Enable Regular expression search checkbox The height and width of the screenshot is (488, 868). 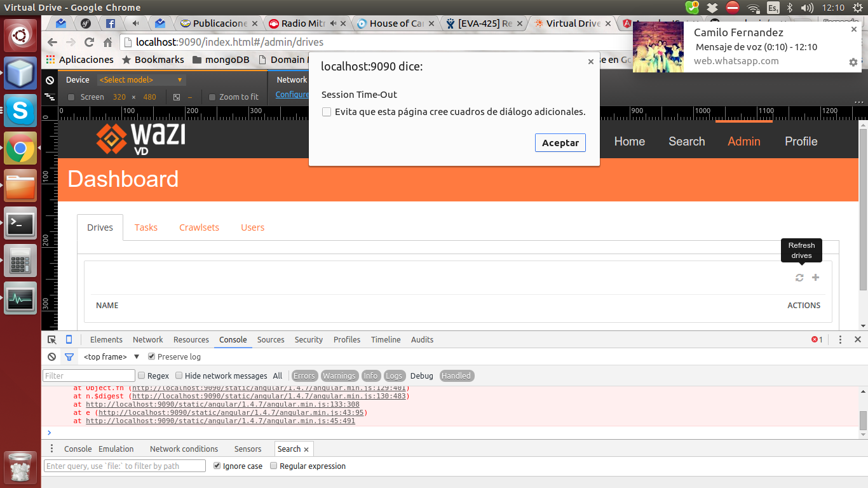[x=274, y=466]
